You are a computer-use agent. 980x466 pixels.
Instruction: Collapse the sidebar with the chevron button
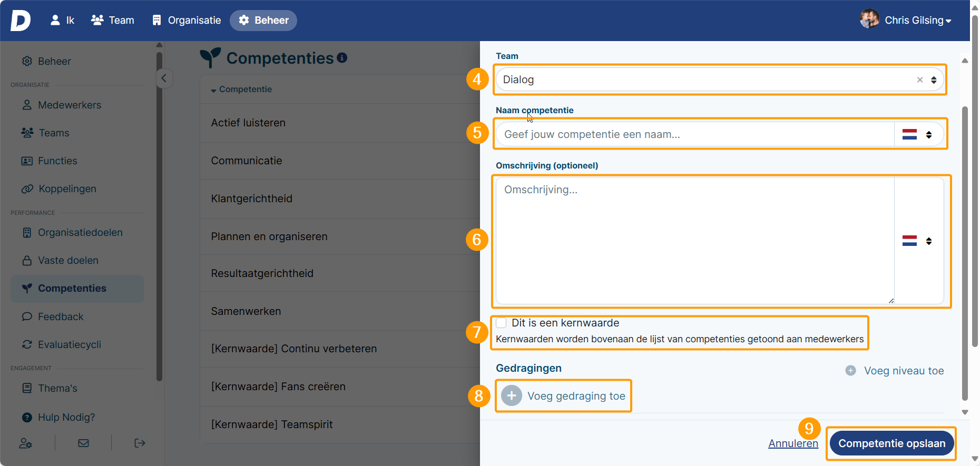coord(164,78)
